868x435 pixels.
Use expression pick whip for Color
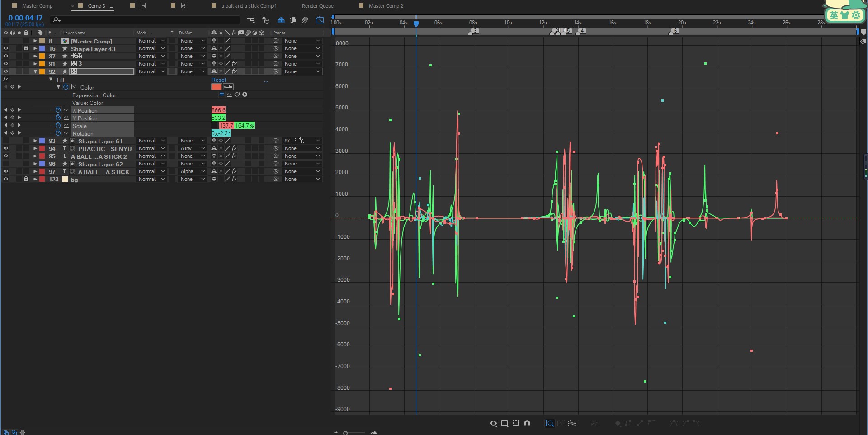click(237, 95)
